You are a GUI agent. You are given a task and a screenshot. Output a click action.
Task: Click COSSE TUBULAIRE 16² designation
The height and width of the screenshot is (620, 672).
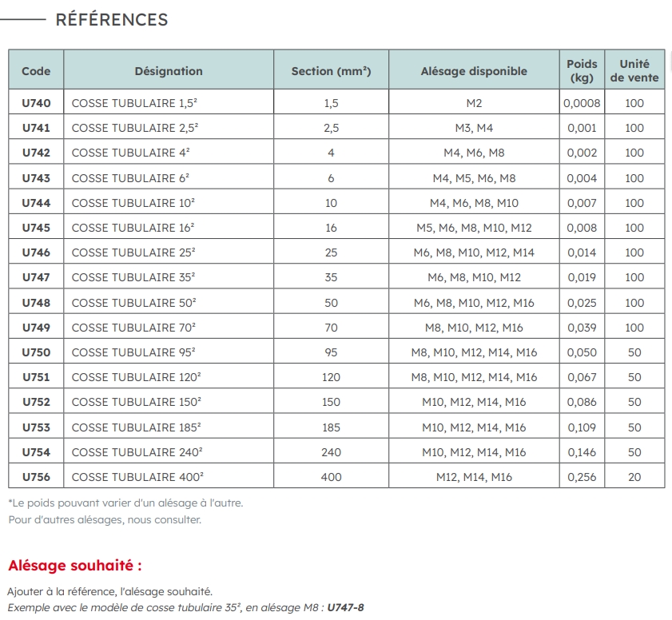133,228
